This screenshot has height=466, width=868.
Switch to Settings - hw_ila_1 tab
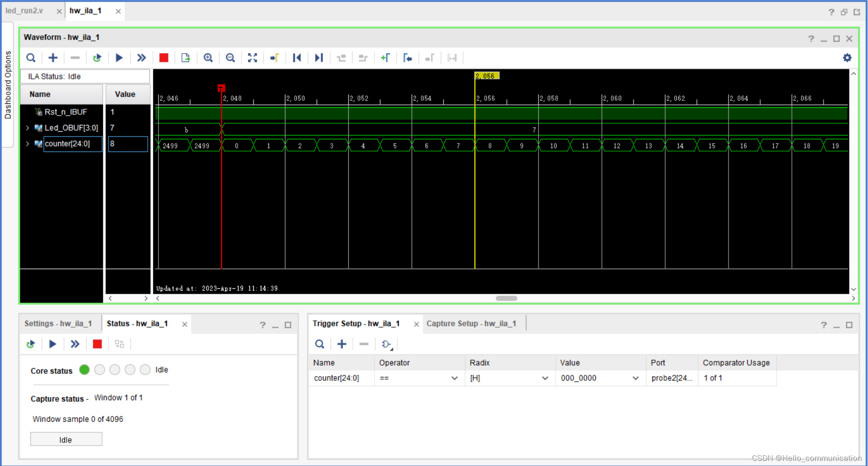point(58,324)
